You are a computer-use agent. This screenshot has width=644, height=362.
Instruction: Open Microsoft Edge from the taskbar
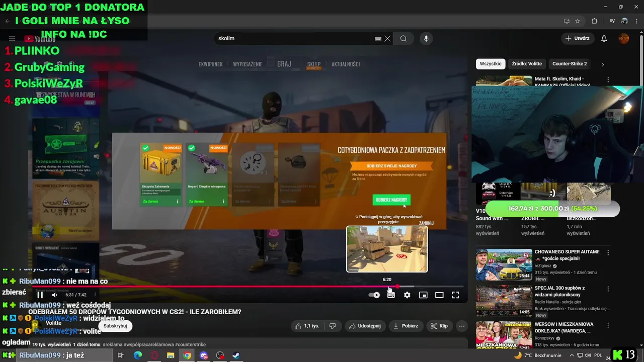click(138, 355)
